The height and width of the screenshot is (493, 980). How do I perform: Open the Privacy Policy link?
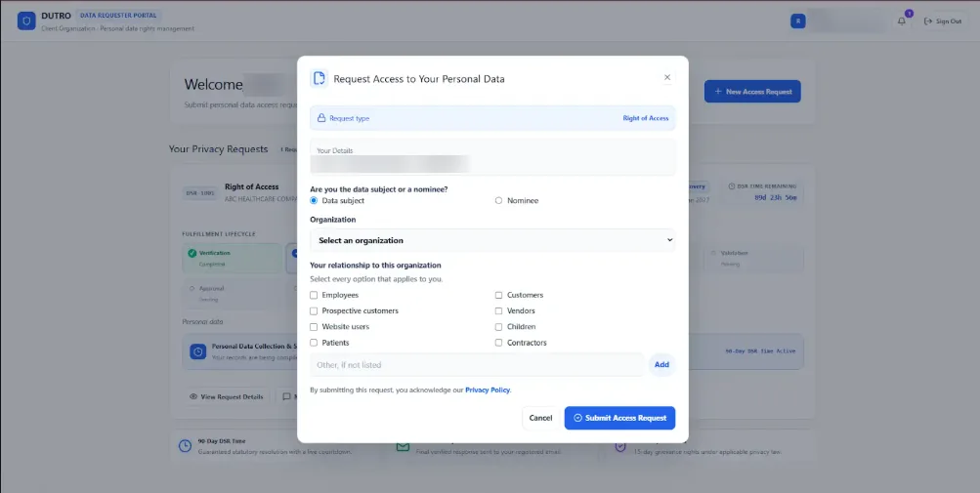(x=488, y=390)
